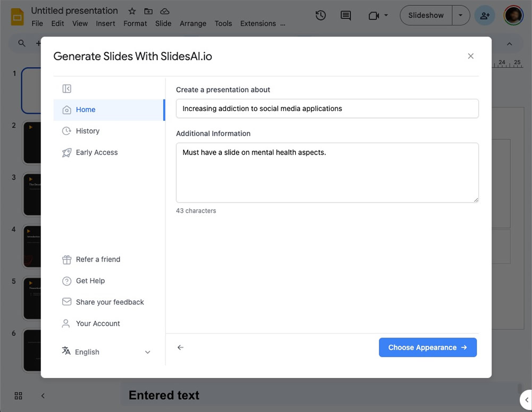Viewport: 532px width, 412px height.
Task: Open version history clock icon
Action: [320, 15]
